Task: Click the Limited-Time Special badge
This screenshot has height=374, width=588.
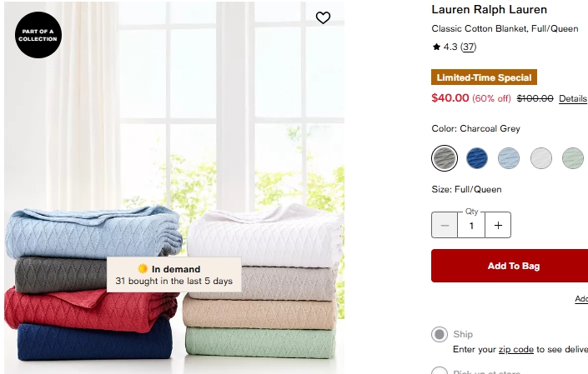Action: click(484, 77)
